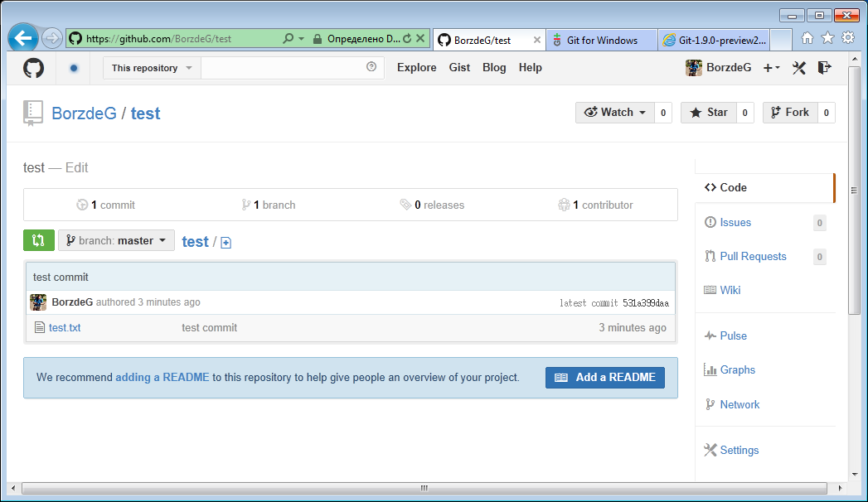Click the browser back arrow button

(x=23, y=38)
